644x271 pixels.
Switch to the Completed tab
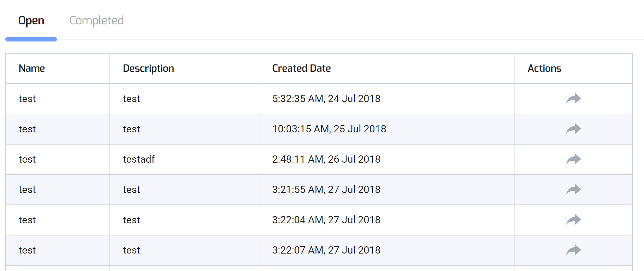coord(96,20)
